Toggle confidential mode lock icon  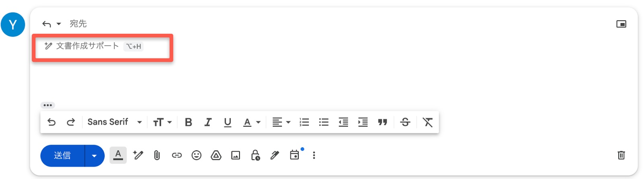coord(256,155)
